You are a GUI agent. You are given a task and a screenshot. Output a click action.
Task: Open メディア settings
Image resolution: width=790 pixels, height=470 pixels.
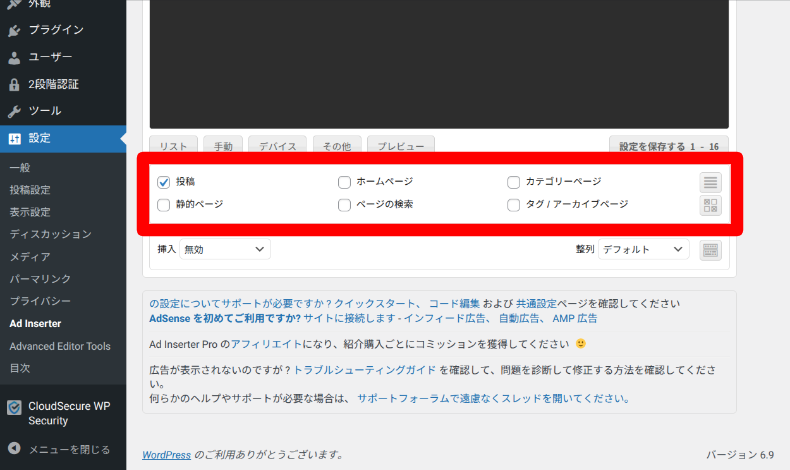pos(30,257)
